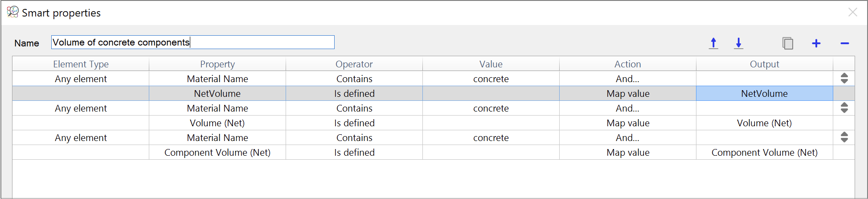Select the Volume (Net) output cell
868x199 pixels.
click(x=765, y=123)
